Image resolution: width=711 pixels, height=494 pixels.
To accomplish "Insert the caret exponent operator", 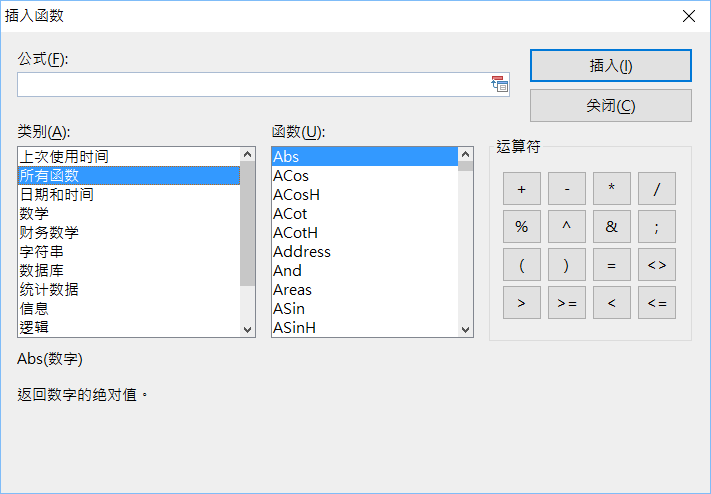I will [x=566, y=227].
